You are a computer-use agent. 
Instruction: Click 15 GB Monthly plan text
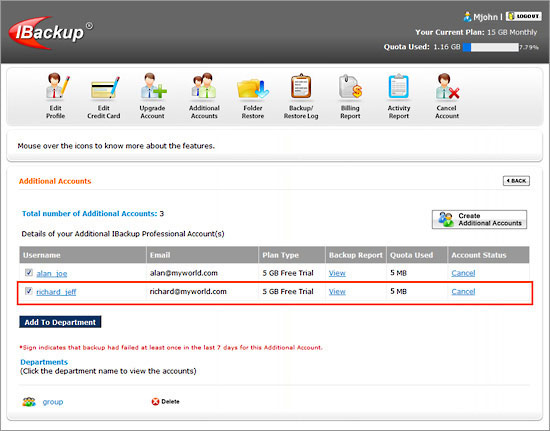[x=512, y=32]
